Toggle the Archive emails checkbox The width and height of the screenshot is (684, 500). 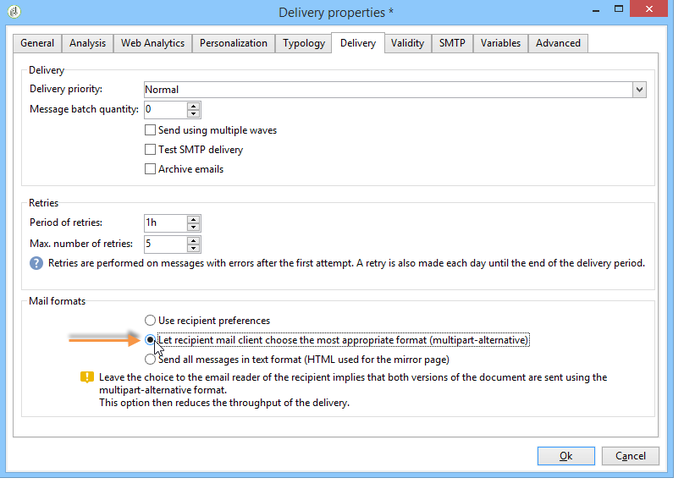150,169
